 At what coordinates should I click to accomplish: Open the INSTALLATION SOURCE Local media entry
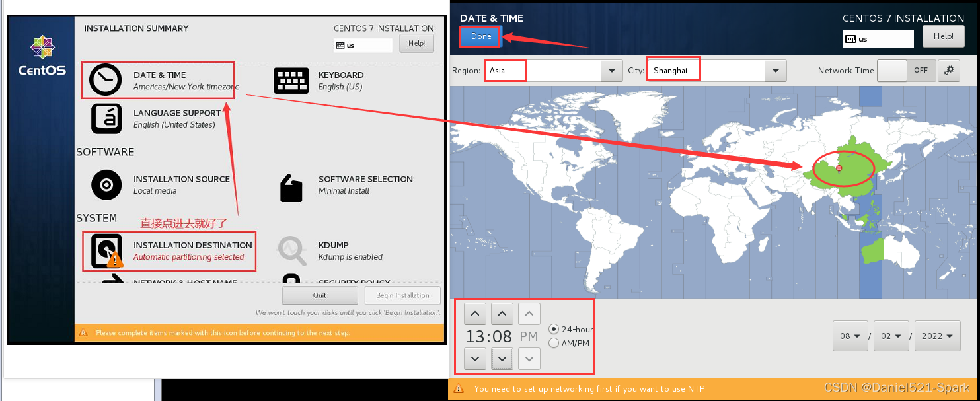point(160,184)
